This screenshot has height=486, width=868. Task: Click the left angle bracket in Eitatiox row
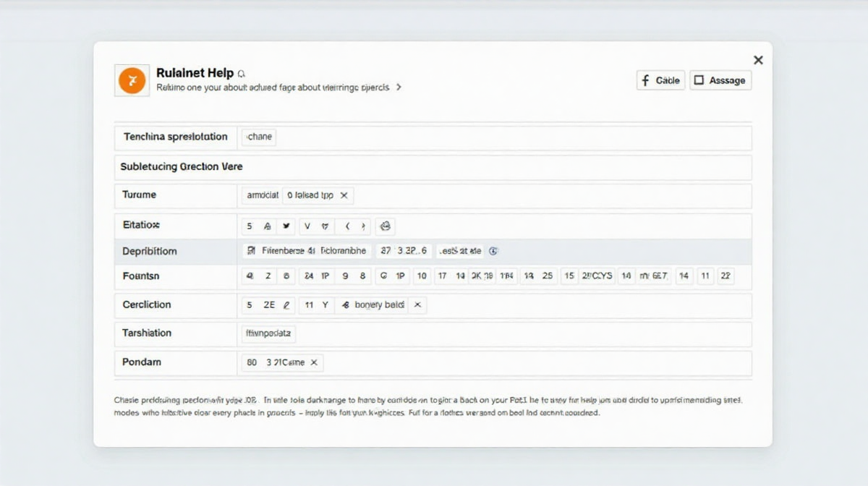(x=346, y=226)
